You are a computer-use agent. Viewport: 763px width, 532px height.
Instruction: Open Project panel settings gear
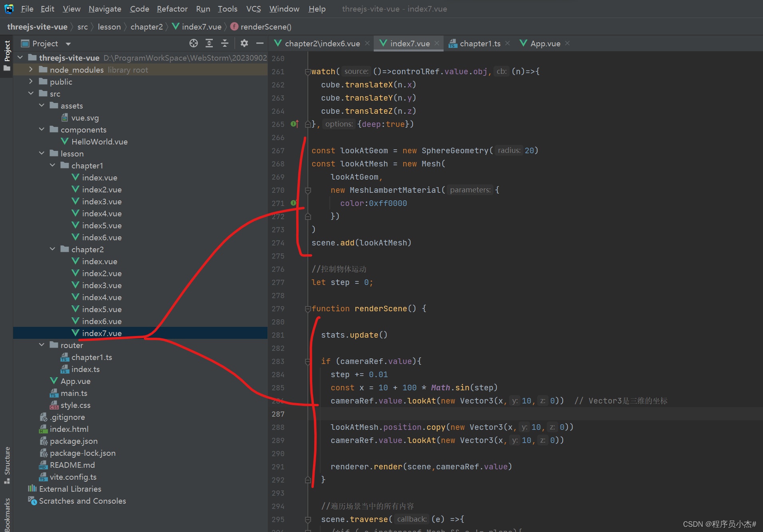pos(244,43)
